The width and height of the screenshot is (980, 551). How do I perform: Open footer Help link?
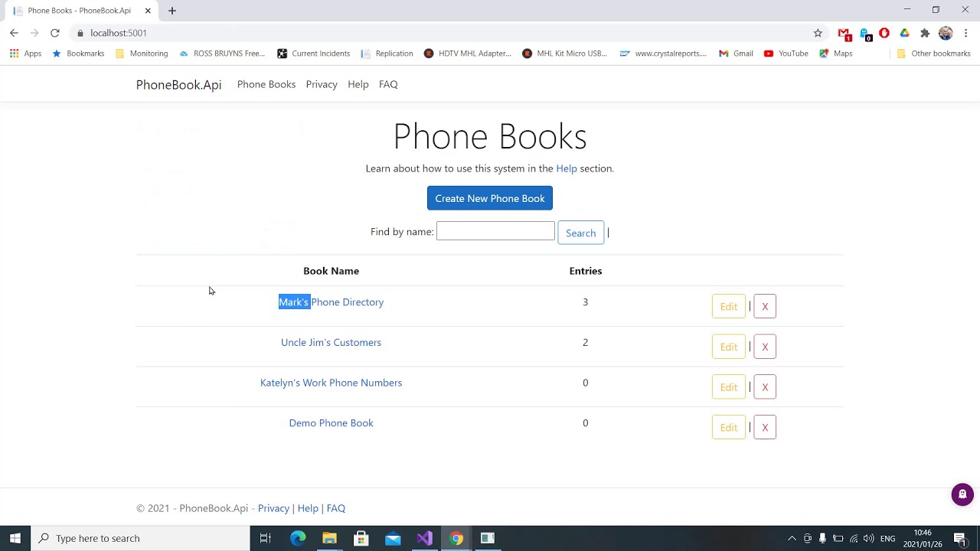[x=308, y=508]
